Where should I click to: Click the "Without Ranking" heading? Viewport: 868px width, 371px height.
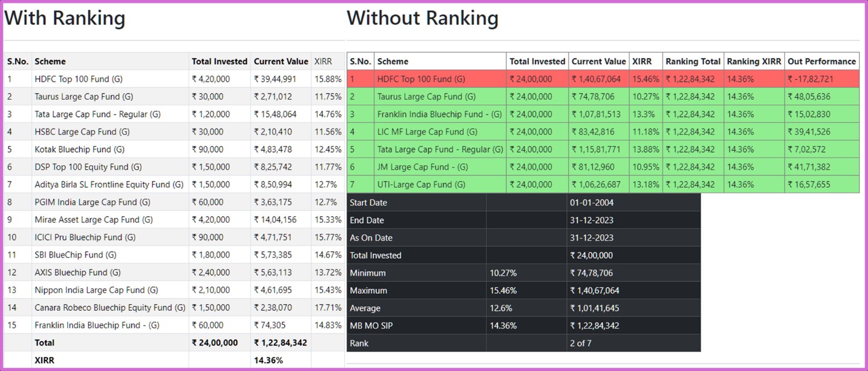click(x=422, y=19)
